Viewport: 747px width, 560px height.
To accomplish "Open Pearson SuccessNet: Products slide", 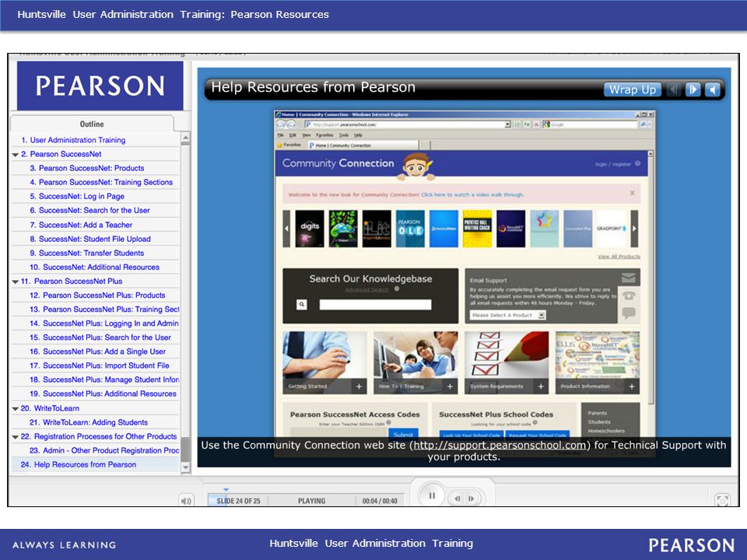I will (86, 168).
